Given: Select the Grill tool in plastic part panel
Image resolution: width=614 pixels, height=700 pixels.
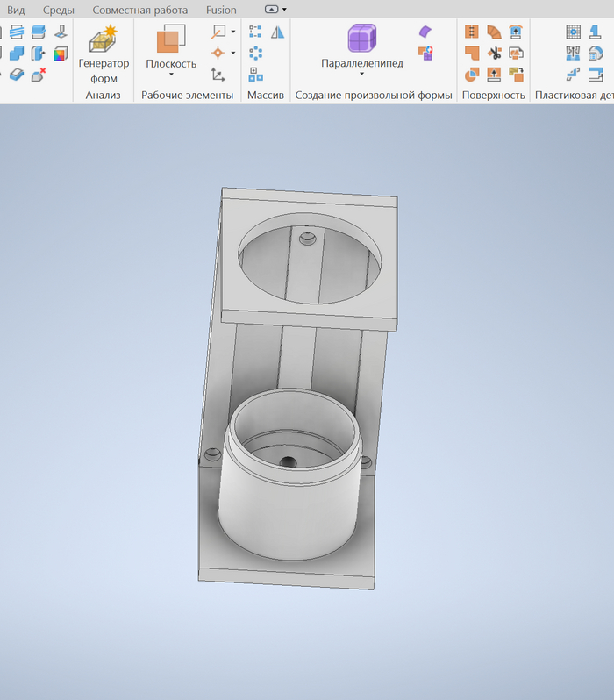Looking at the screenshot, I should pos(573,32).
